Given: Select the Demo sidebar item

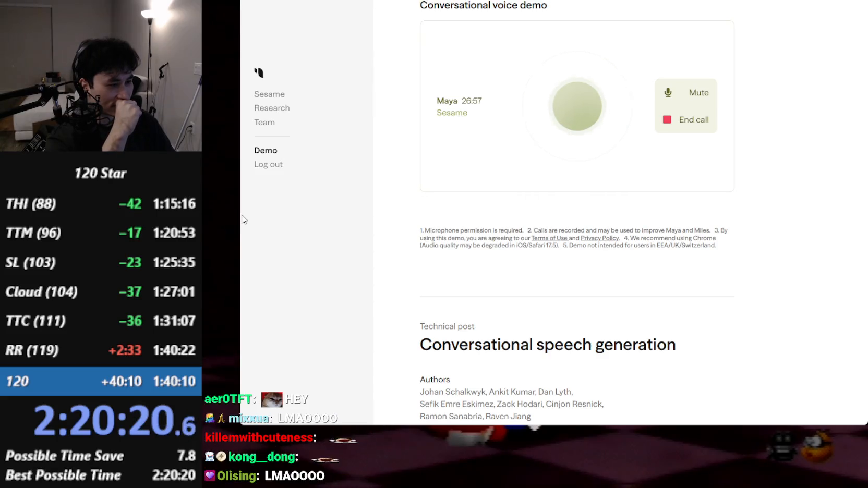Looking at the screenshot, I should tap(266, 150).
